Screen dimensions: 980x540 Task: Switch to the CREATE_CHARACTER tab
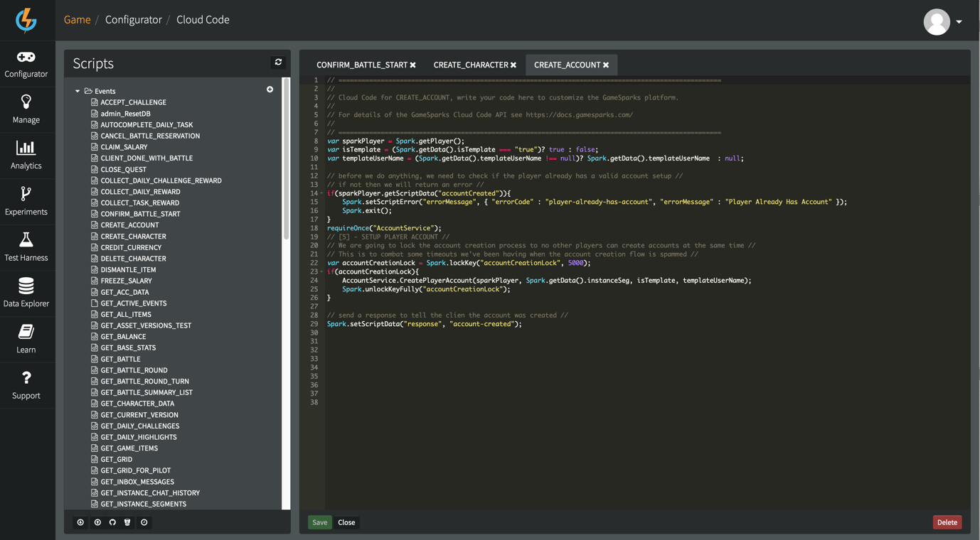470,65
